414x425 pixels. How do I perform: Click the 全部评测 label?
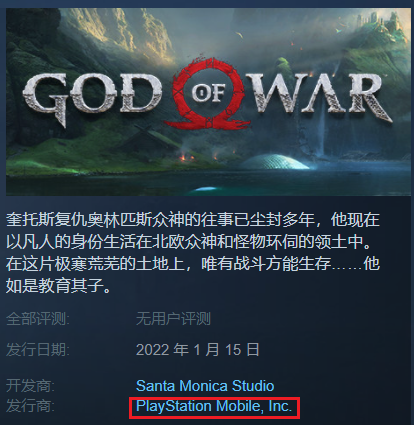(x=38, y=319)
